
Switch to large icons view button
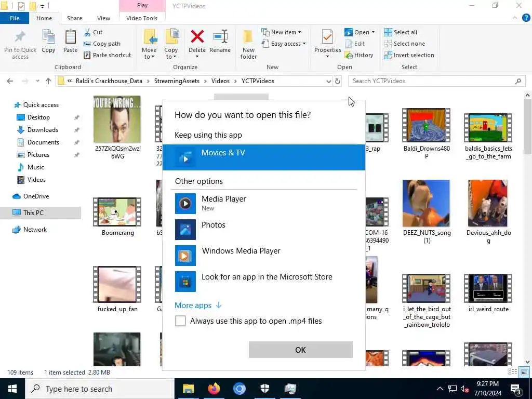tap(524, 372)
